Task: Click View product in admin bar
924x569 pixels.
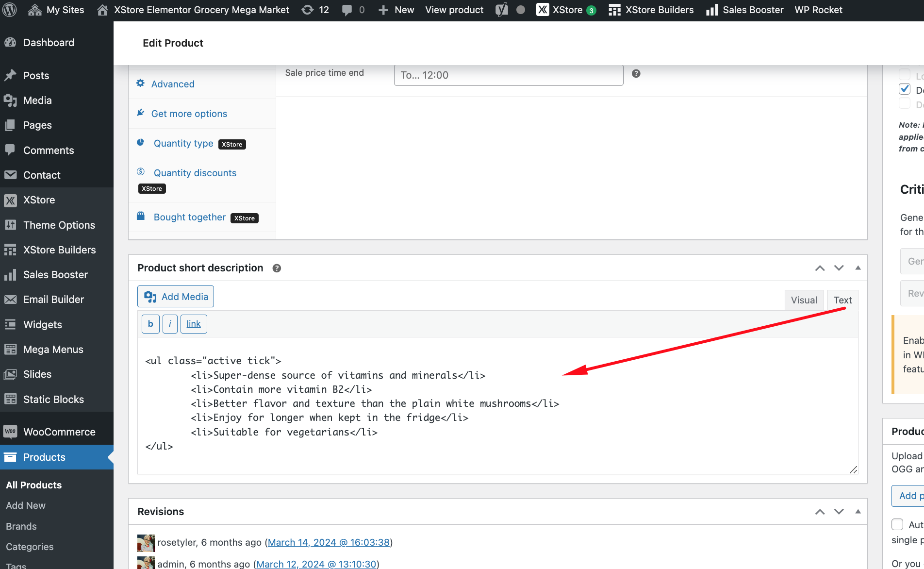Action: tap(454, 10)
